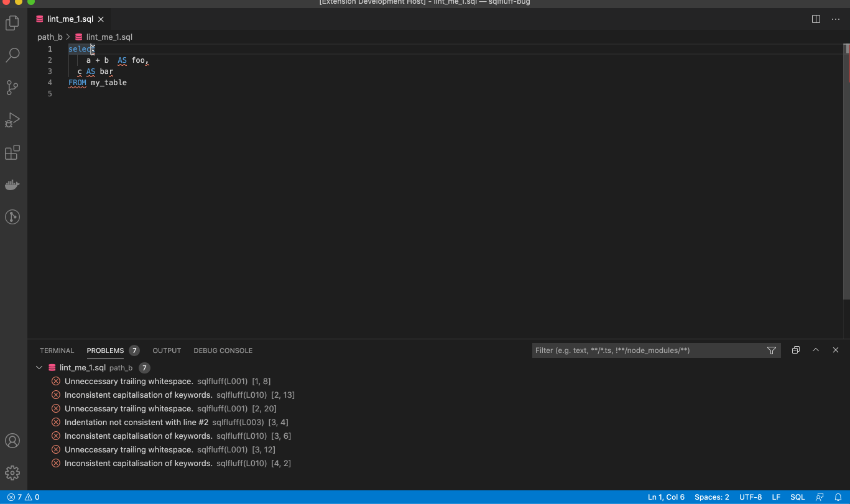The height and width of the screenshot is (504, 850).
Task: Open the Run and Debug view
Action: click(x=12, y=120)
